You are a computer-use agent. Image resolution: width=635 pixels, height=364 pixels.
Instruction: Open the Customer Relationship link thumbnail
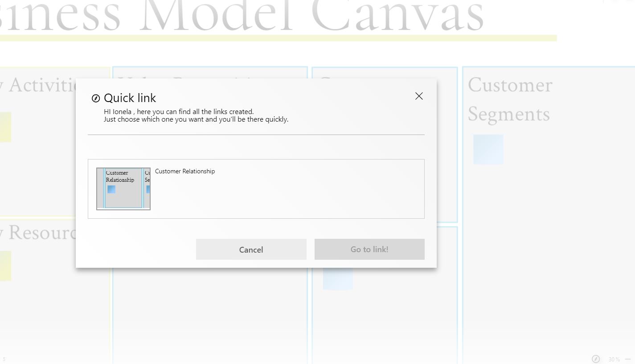coord(123,189)
